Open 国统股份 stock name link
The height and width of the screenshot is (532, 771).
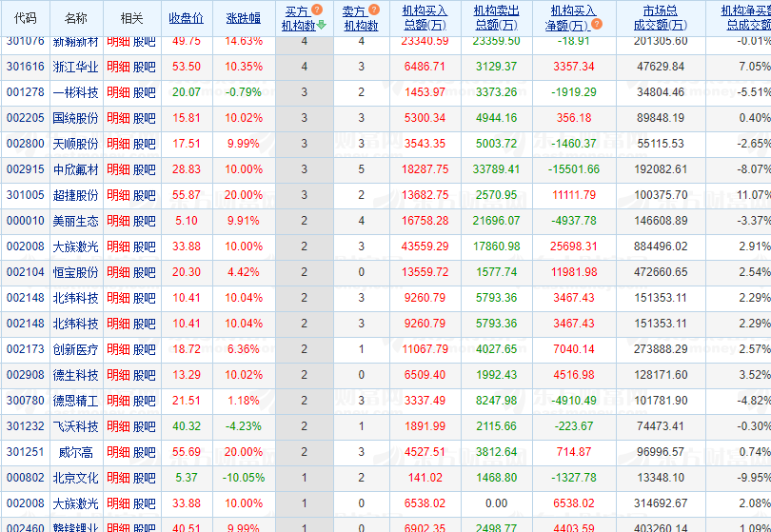click(76, 118)
